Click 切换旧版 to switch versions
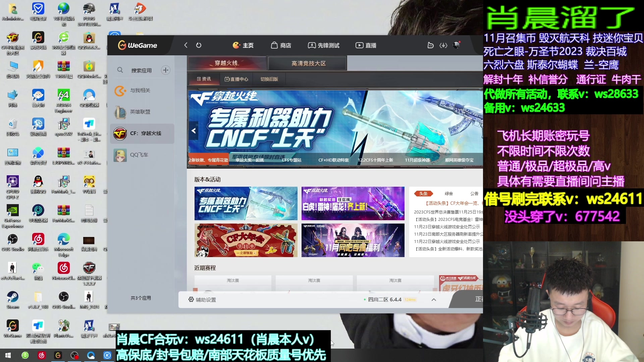The height and width of the screenshot is (362, 644). [269, 79]
